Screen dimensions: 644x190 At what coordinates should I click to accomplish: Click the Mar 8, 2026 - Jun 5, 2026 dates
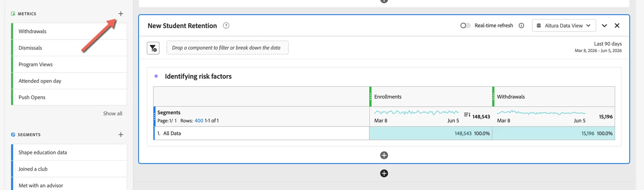coord(598,51)
